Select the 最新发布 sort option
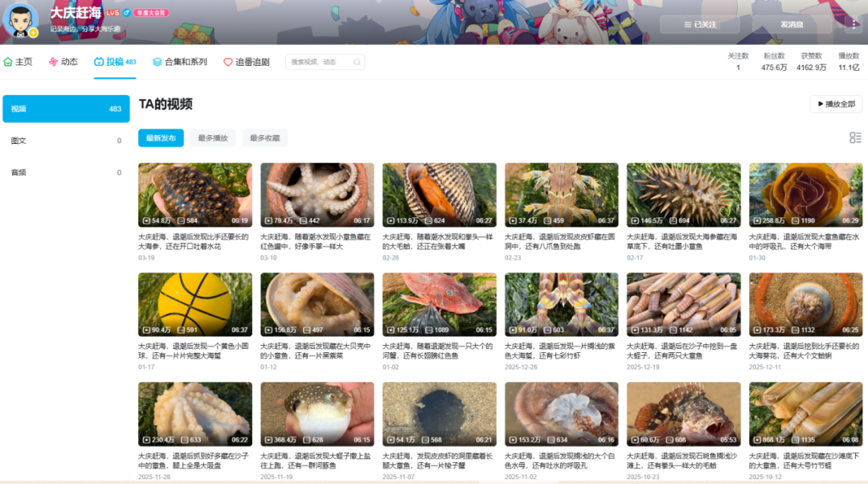 coord(161,138)
